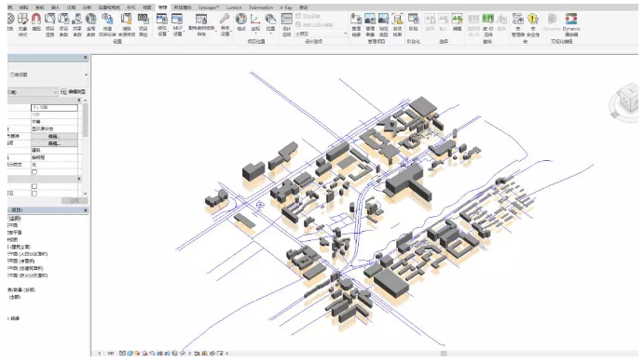
Task: Open Design Options icon
Action: tap(287, 24)
